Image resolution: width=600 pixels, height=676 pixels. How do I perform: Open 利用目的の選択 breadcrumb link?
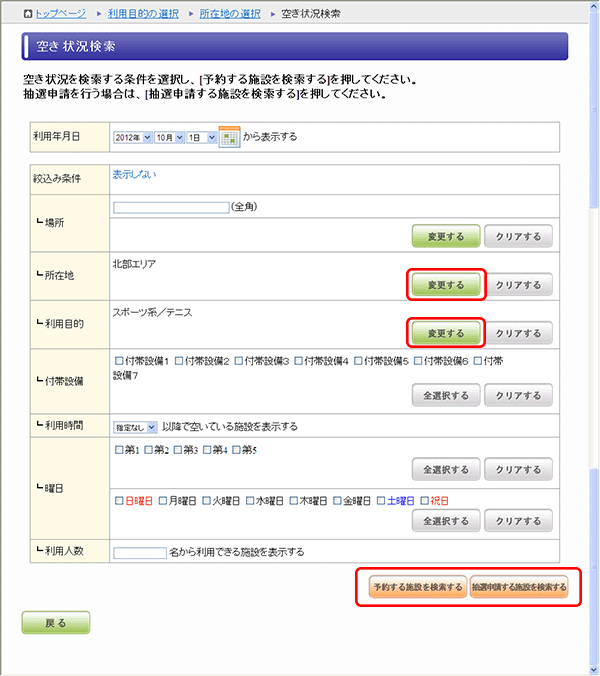(143, 14)
